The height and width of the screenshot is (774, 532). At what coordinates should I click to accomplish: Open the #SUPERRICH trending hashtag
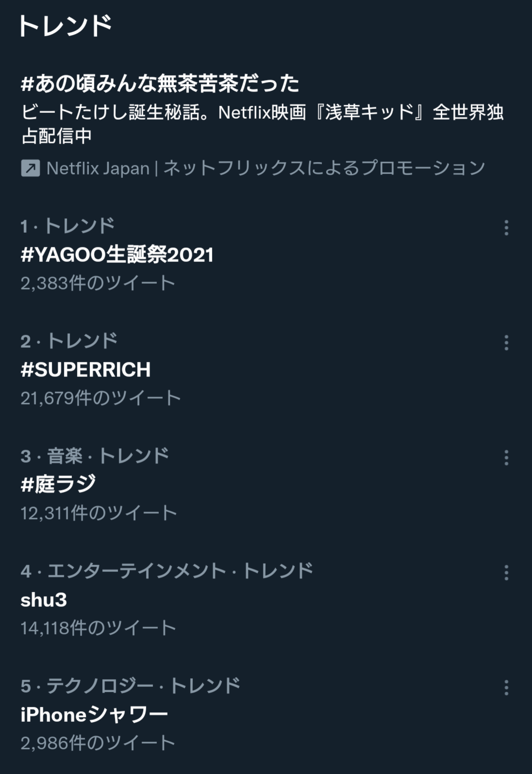[86, 370]
